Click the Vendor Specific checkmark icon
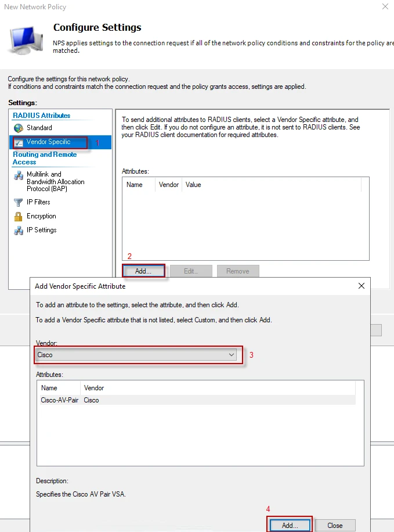Screen dimensions: 394x532 19,142
